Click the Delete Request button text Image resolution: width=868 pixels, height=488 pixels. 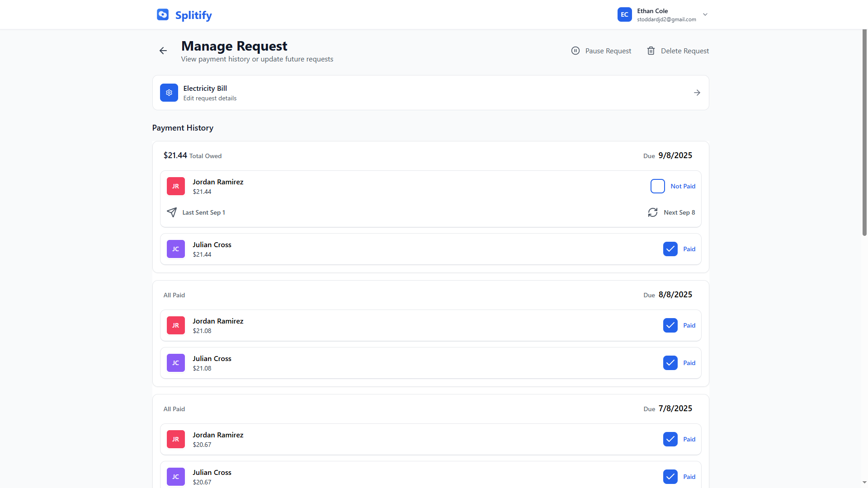(x=684, y=51)
